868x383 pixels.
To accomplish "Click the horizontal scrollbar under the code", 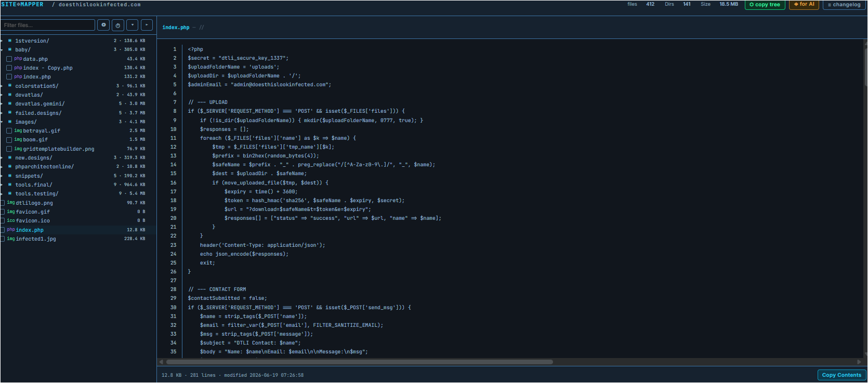I will (x=359, y=362).
